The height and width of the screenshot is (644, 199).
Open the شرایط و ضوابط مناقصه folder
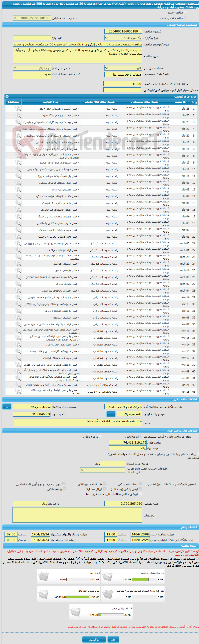click(x=108, y=577)
